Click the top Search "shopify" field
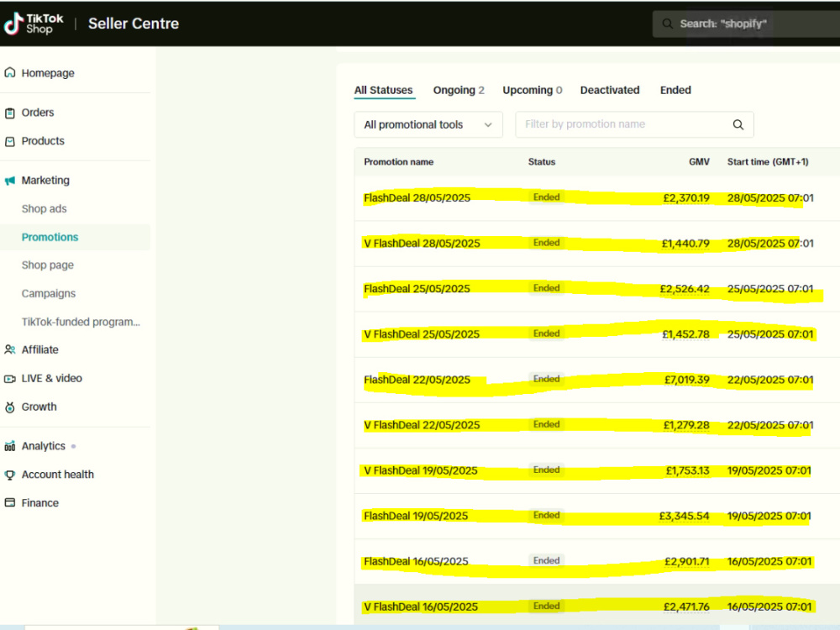This screenshot has height=630, width=840. coord(746,24)
